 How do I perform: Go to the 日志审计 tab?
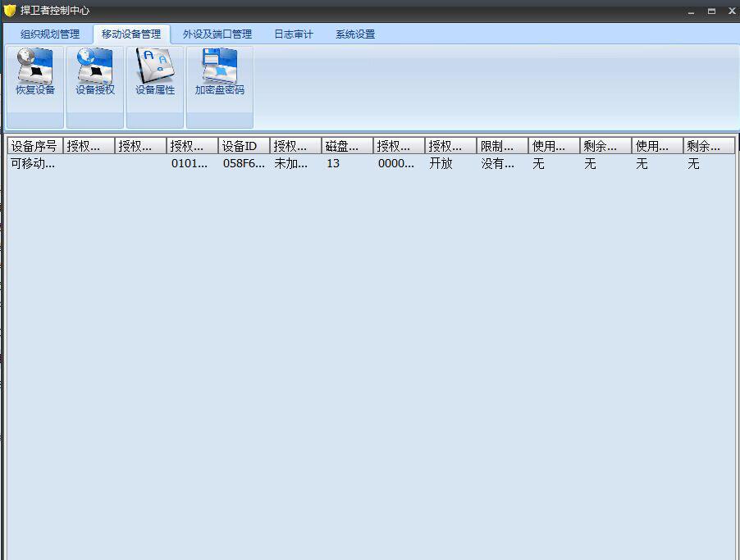click(x=294, y=34)
